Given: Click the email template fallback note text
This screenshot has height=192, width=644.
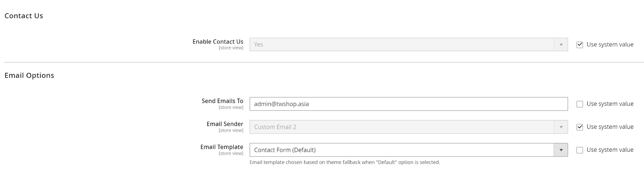Looking at the screenshot, I should [345, 162].
